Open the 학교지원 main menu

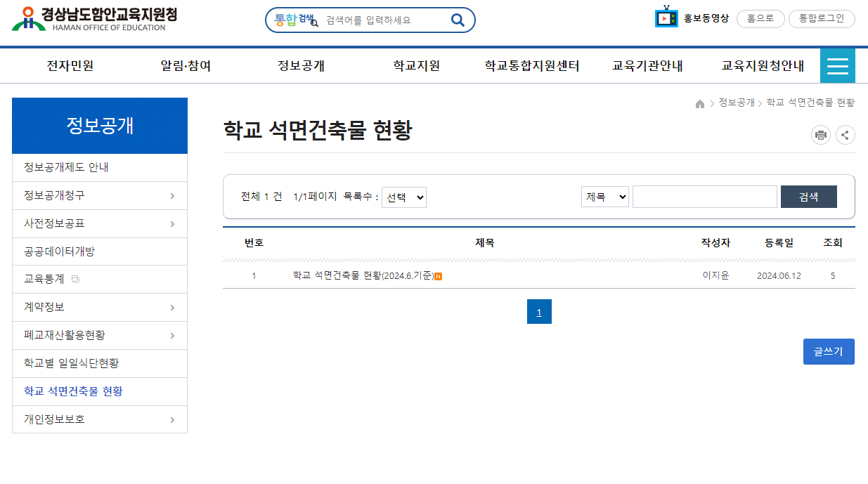[x=417, y=66]
